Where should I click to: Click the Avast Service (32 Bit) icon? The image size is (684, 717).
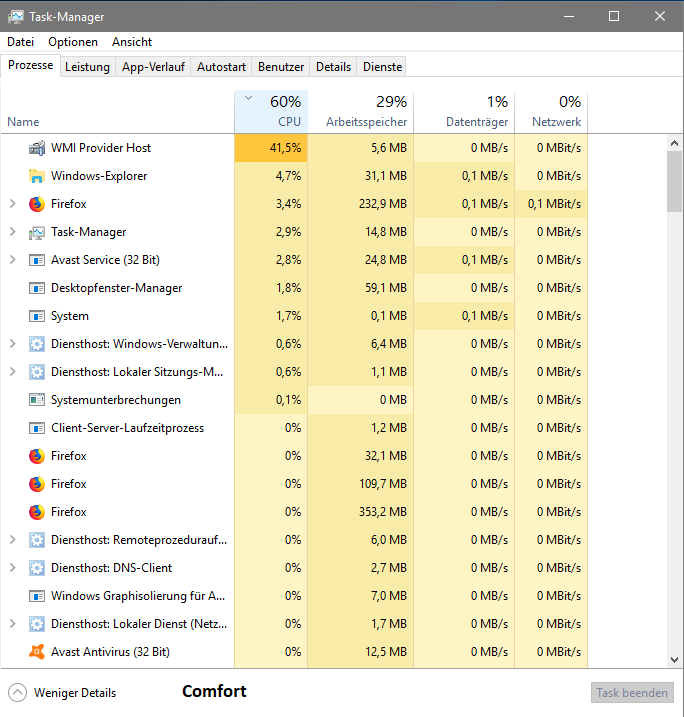click(37, 260)
